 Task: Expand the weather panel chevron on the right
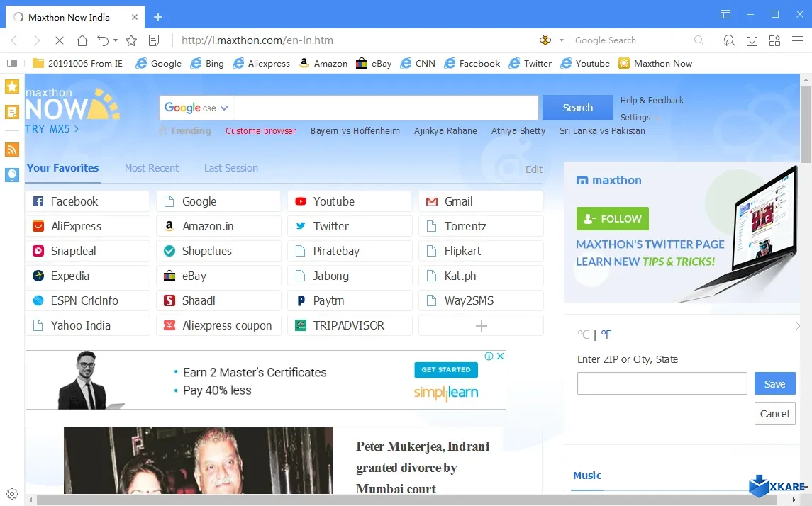coord(798,327)
